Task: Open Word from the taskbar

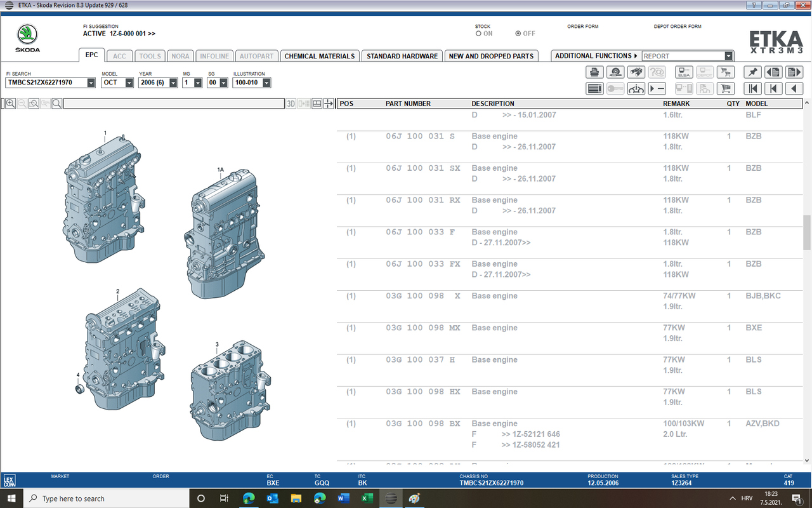Action: click(344, 498)
